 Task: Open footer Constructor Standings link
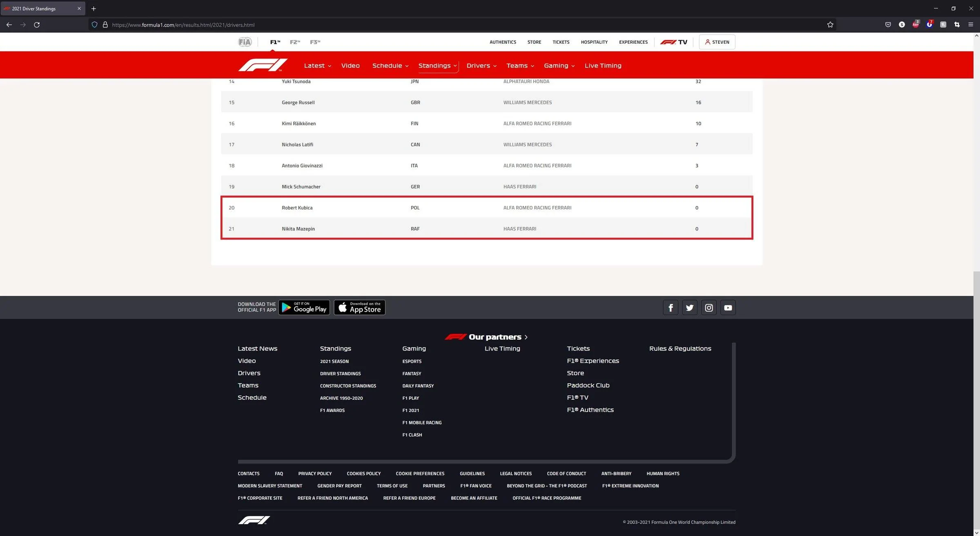(x=348, y=386)
